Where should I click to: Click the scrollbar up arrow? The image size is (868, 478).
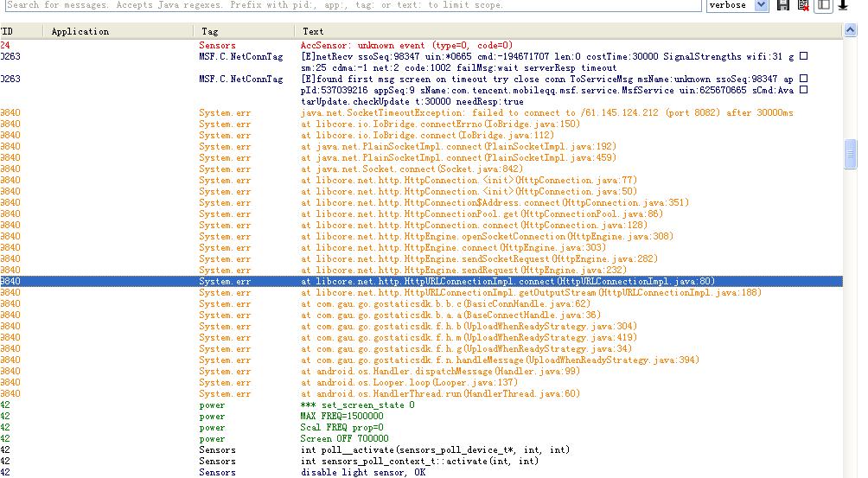point(851,30)
